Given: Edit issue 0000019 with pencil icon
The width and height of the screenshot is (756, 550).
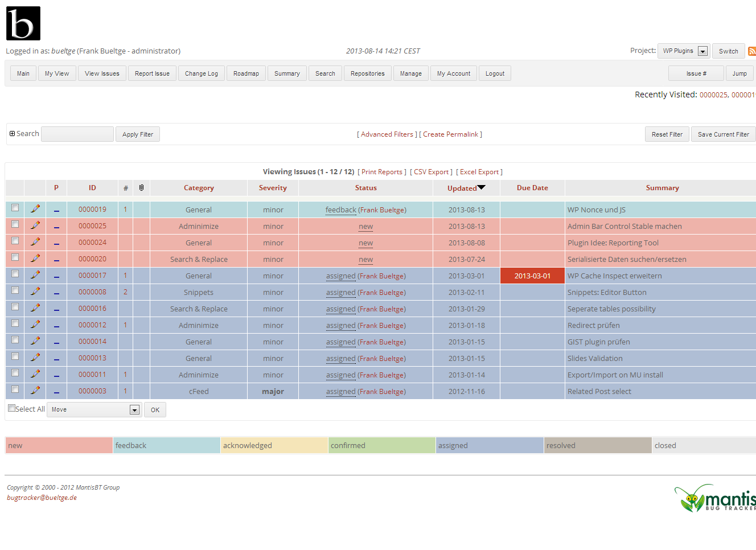Looking at the screenshot, I should pos(35,209).
